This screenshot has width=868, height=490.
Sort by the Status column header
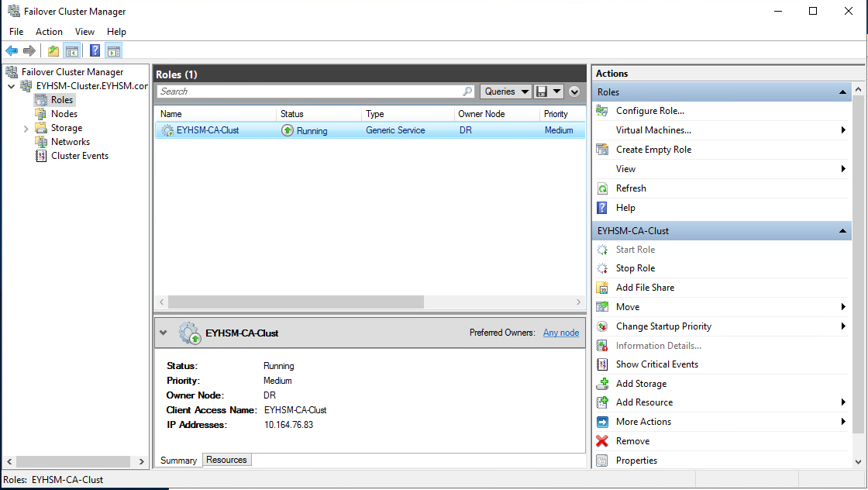coord(319,113)
